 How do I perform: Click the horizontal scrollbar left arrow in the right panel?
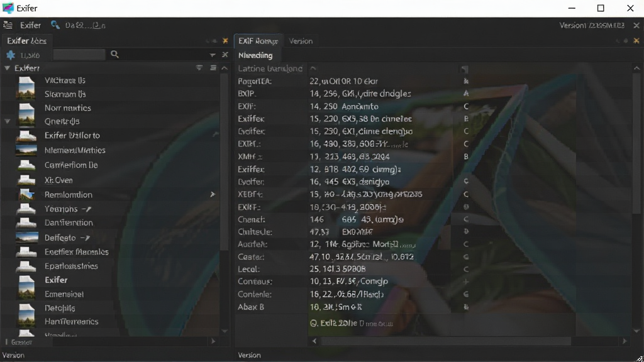[314, 341]
